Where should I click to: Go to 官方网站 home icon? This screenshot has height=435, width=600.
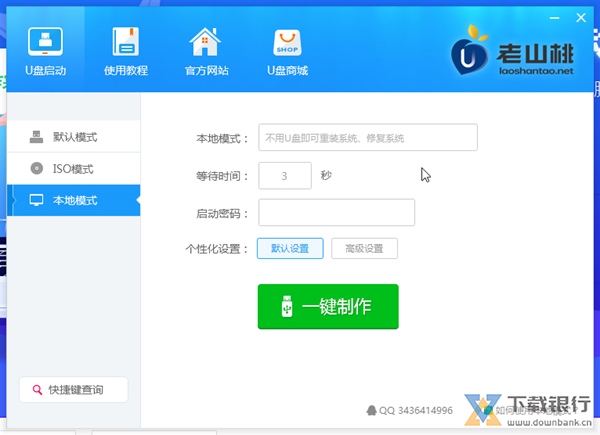(x=206, y=51)
